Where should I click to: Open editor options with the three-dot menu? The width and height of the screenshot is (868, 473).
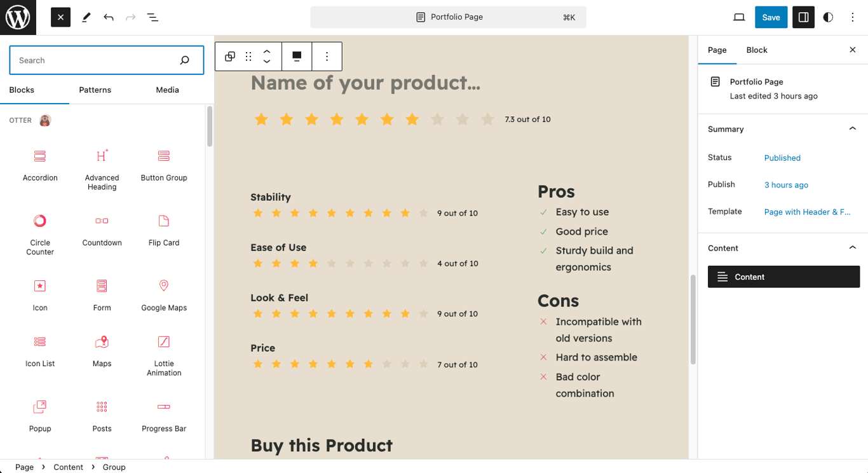point(853,17)
